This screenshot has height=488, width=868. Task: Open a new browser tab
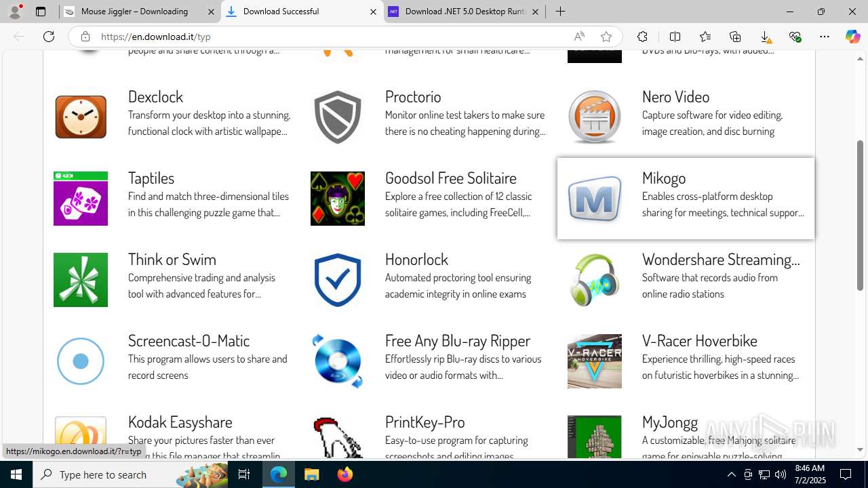tap(560, 12)
